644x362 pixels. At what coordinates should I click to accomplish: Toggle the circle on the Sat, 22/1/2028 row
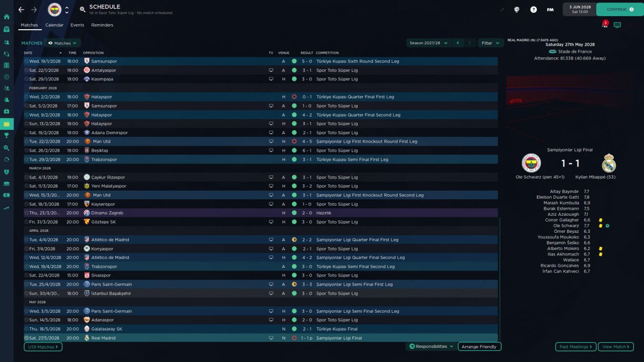coord(26,70)
